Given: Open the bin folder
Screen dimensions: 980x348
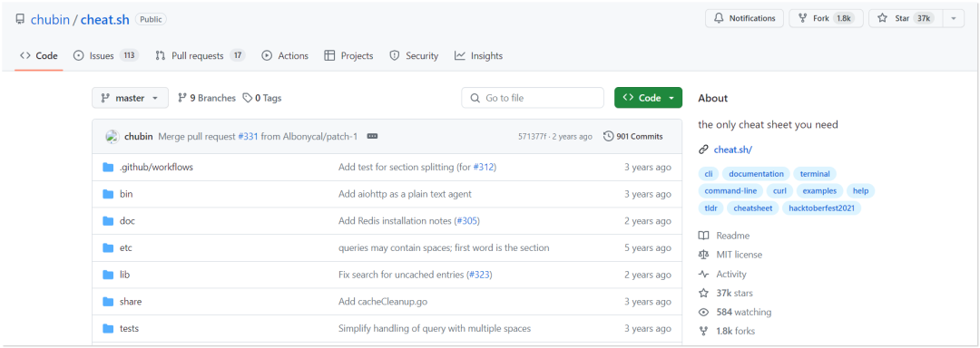Looking at the screenshot, I should pyautogui.click(x=126, y=194).
